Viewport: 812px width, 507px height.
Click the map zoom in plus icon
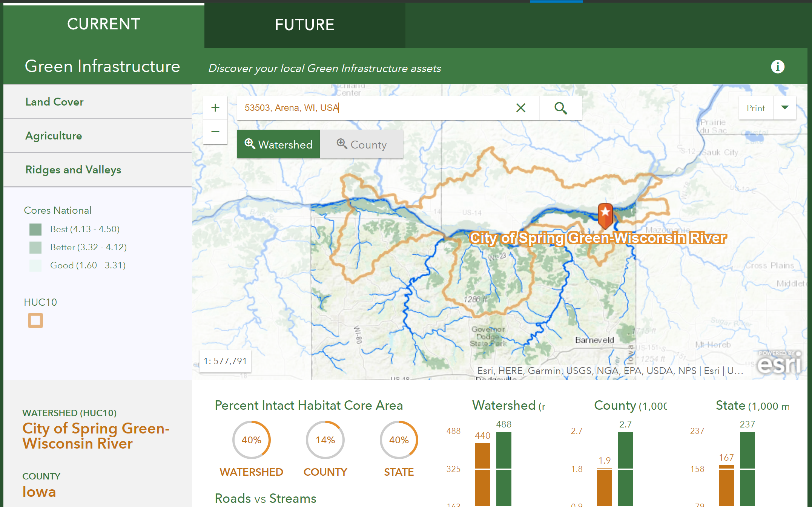coord(215,107)
